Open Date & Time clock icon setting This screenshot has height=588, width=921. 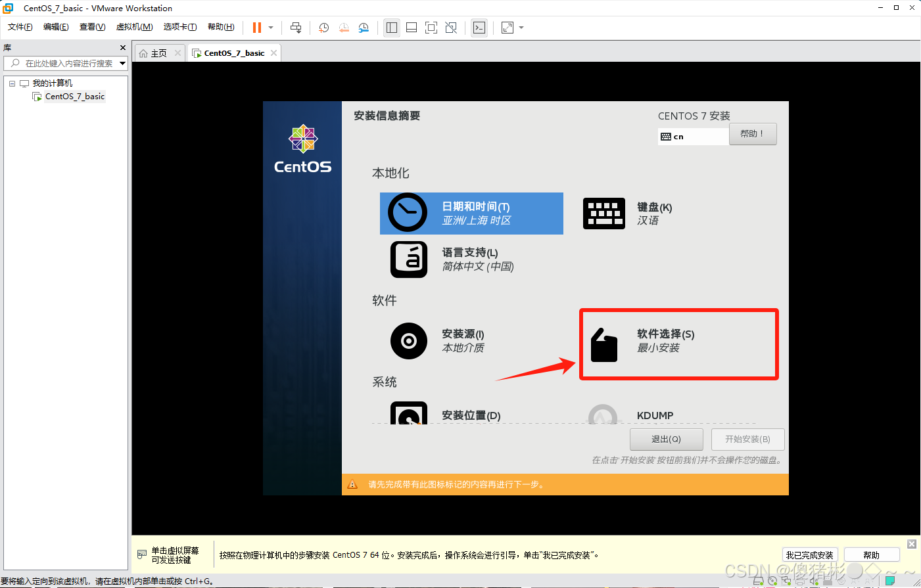408,213
